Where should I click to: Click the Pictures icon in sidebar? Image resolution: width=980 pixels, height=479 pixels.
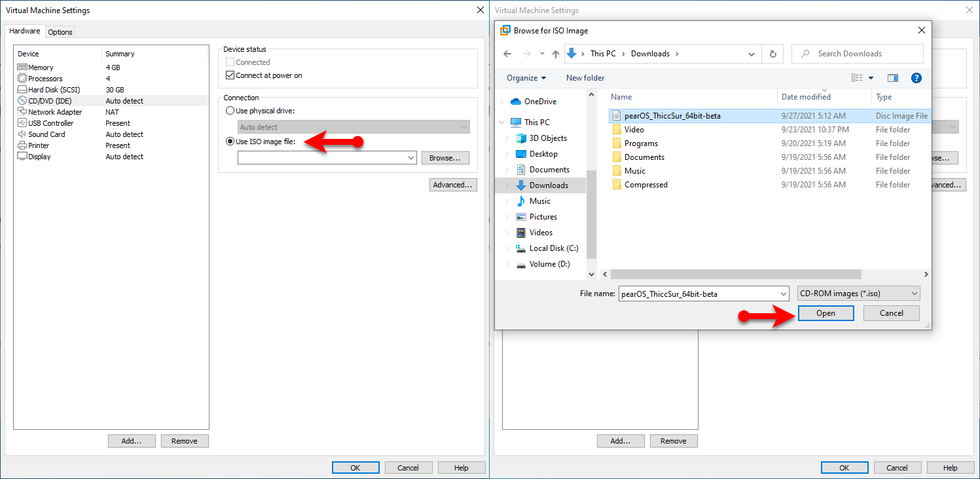(x=521, y=217)
